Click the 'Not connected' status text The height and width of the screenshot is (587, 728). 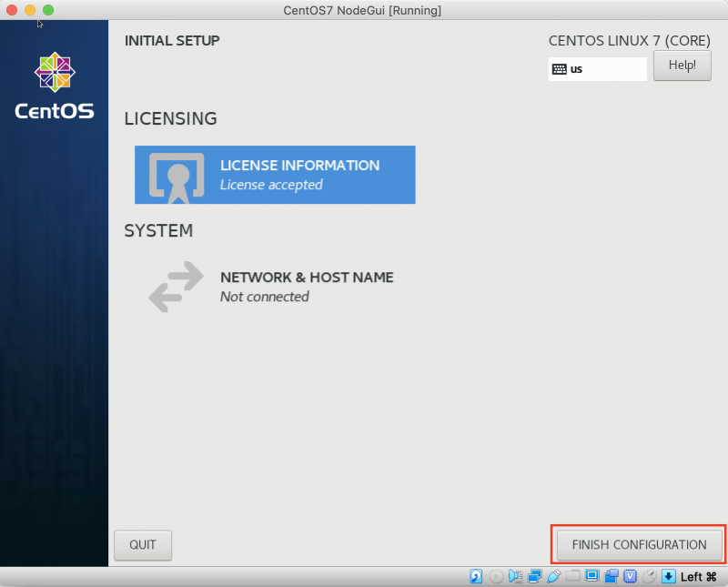click(x=265, y=297)
